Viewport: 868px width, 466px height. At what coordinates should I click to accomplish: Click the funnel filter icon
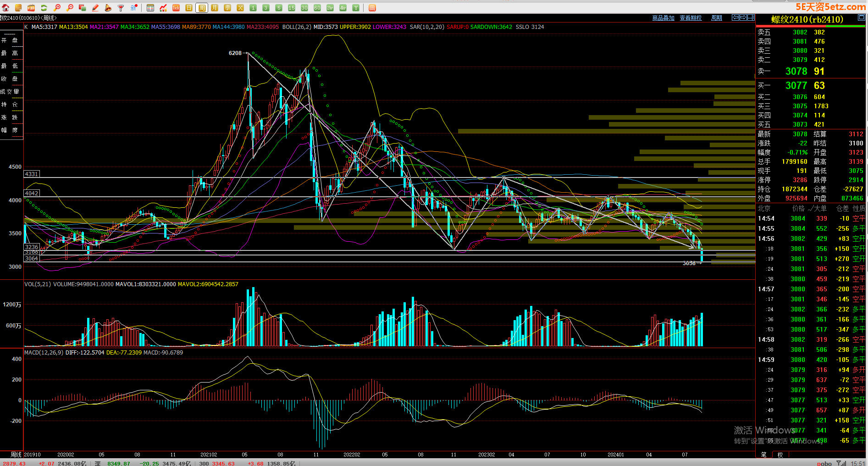coord(121,8)
